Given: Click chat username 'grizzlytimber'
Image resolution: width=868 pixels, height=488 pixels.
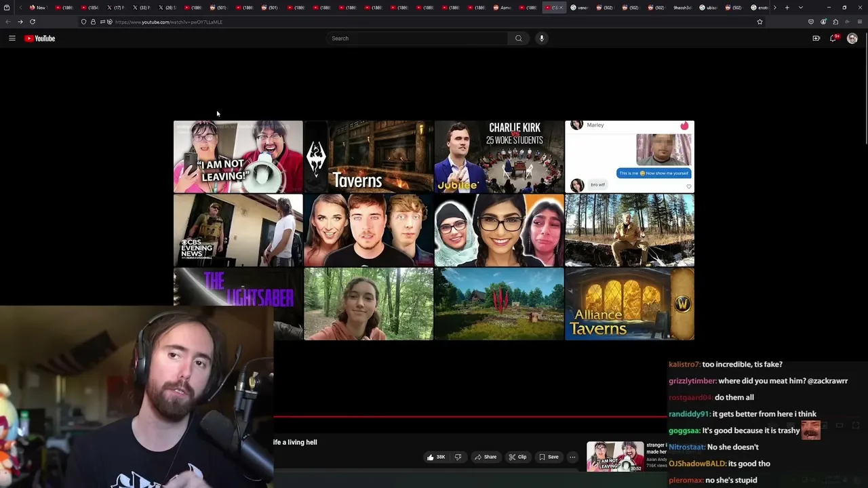Looking at the screenshot, I should tap(692, 381).
